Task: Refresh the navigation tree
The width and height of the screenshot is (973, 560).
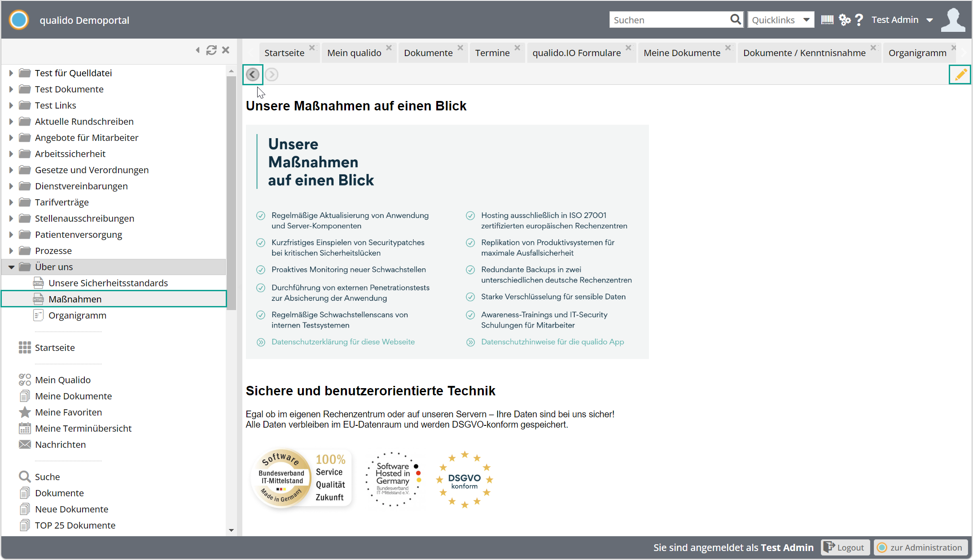Action: click(211, 50)
